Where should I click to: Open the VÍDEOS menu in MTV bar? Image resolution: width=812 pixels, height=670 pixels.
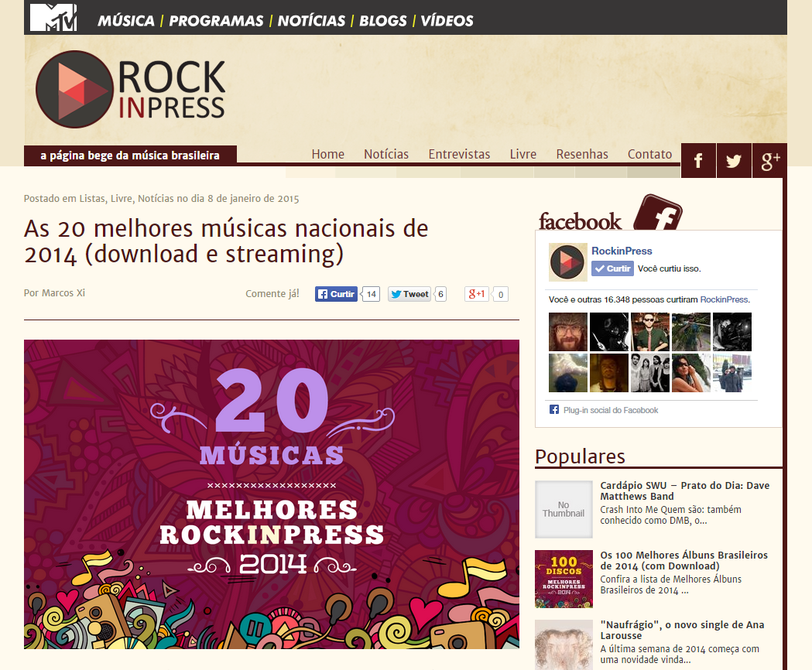(x=447, y=21)
